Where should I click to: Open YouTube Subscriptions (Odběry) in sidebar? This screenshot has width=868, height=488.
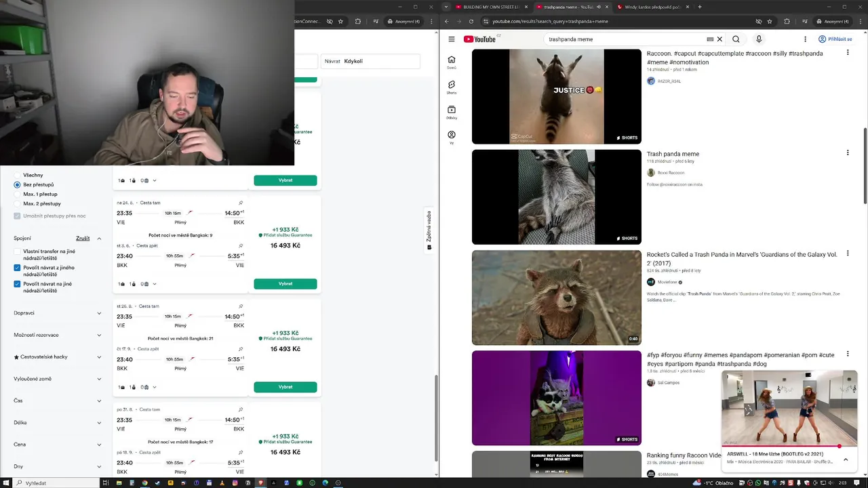pyautogui.click(x=452, y=113)
